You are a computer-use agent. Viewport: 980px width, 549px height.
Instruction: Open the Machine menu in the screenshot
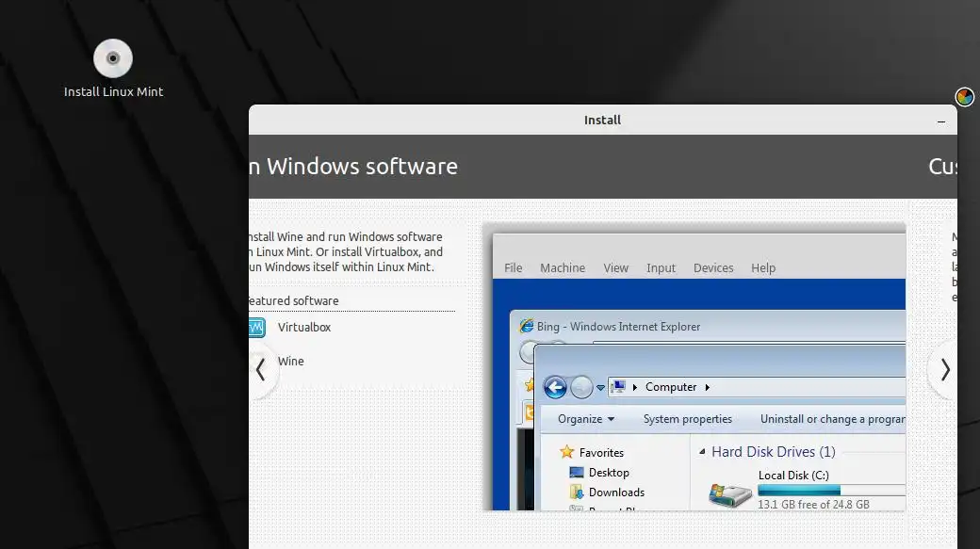coord(563,268)
